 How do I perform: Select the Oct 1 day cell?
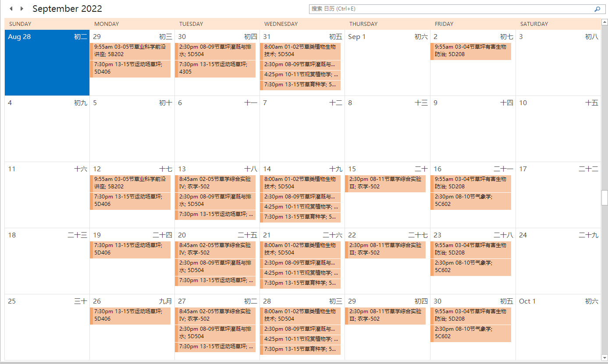point(558,327)
